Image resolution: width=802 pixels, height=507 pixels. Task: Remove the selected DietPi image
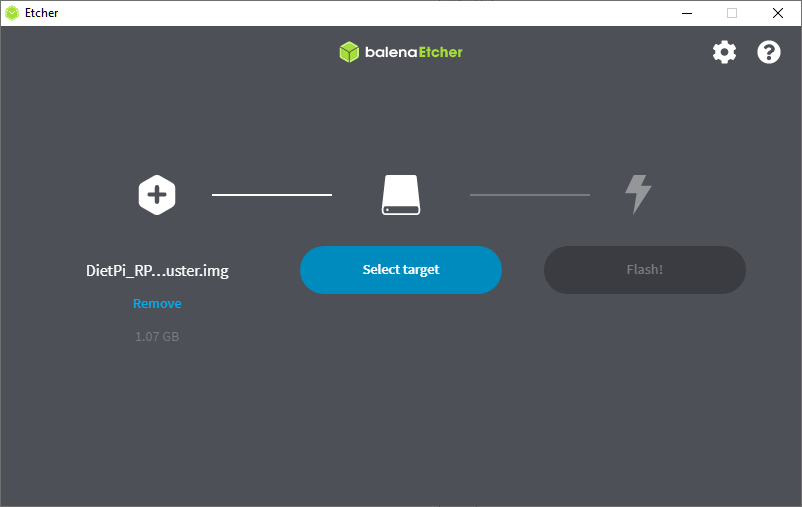(x=157, y=303)
